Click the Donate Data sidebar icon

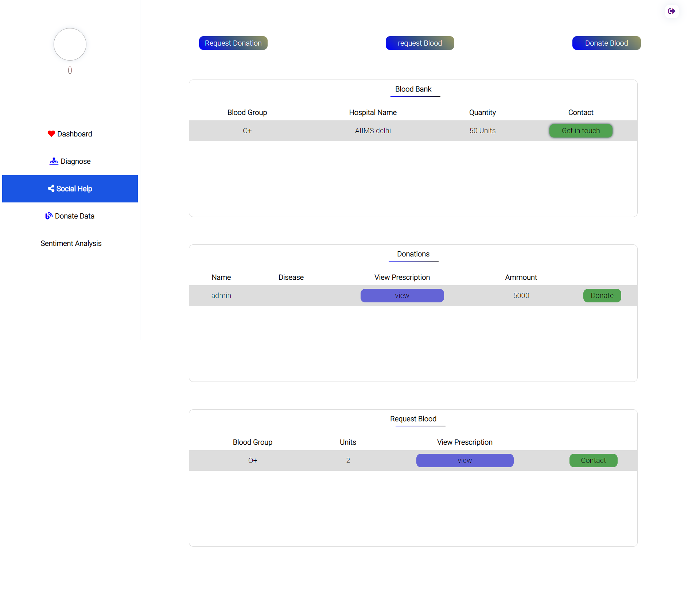49,216
